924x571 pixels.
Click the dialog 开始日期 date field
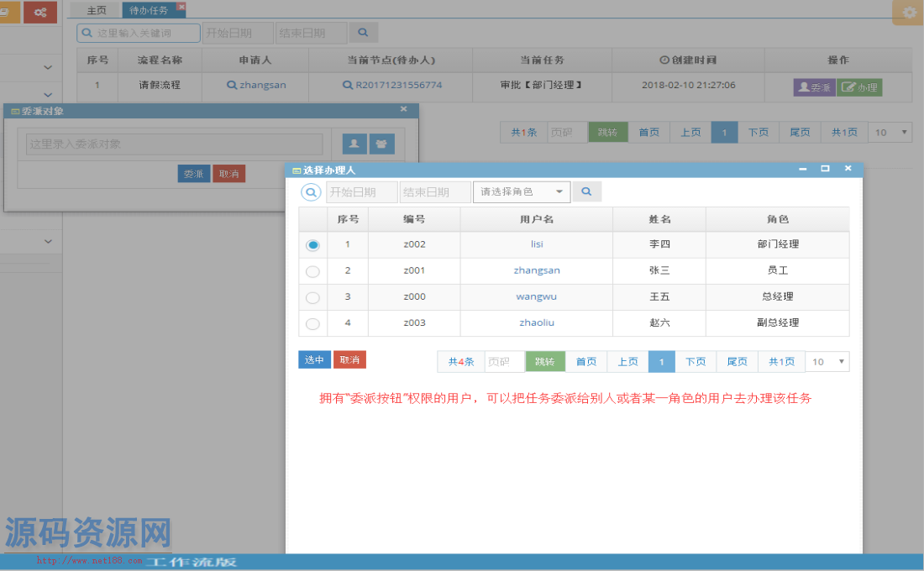click(x=362, y=192)
